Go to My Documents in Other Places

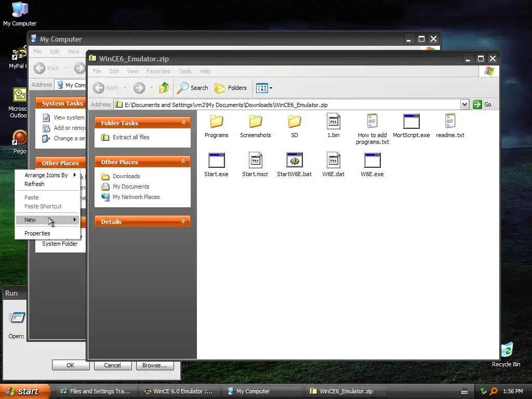pyautogui.click(x=131, y=187)
